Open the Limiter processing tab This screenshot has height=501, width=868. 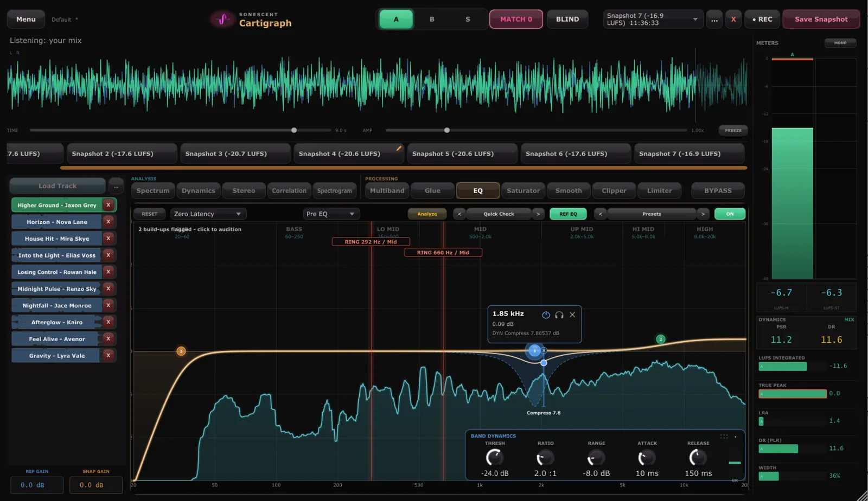(x=659, y=191)
